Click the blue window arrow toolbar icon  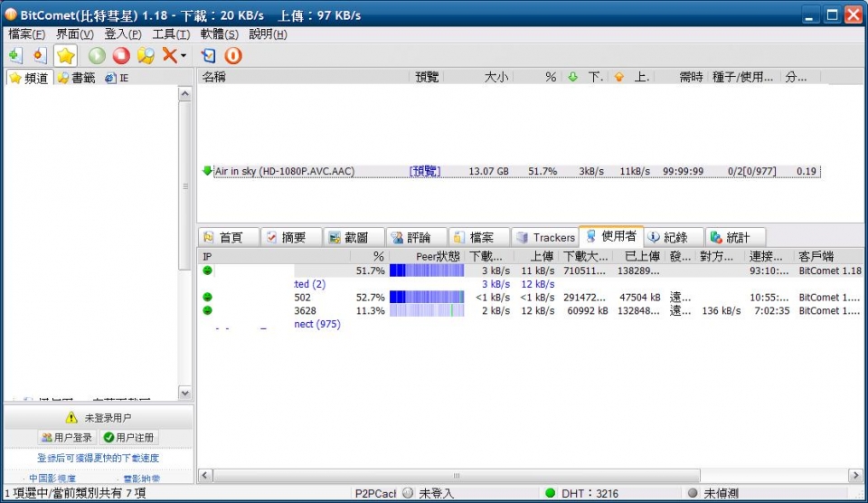[209, 55]
